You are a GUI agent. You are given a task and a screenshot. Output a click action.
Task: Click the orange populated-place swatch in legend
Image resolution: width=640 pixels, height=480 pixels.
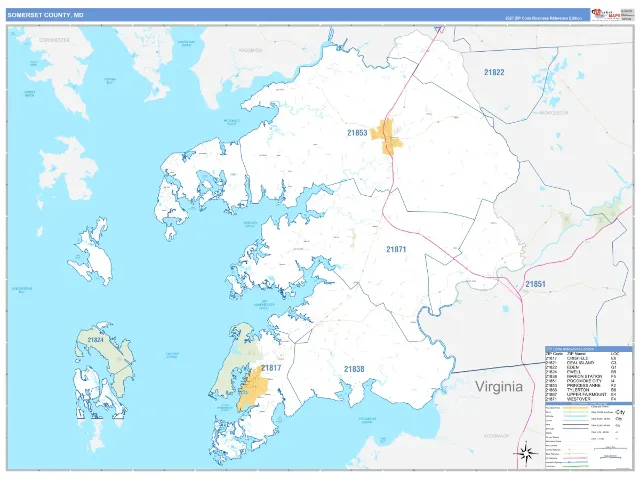click(576, 408)
